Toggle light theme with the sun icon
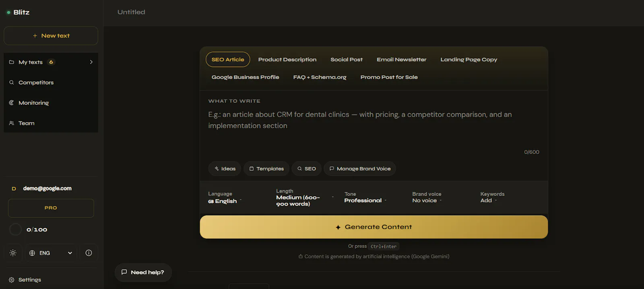The image size is (644, 289). point(13,253)
